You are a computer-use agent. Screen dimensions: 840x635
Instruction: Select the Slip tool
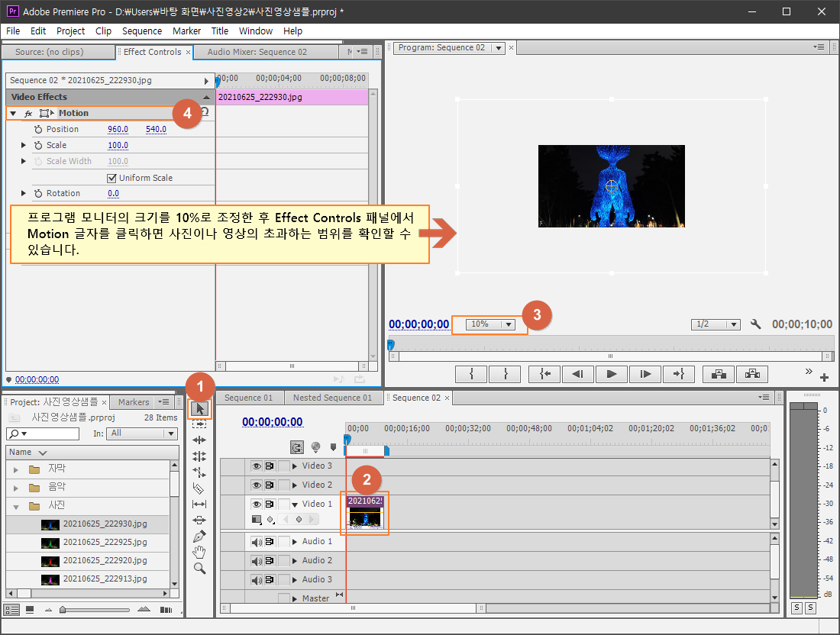pyautogui.click(x=199, y=504)
